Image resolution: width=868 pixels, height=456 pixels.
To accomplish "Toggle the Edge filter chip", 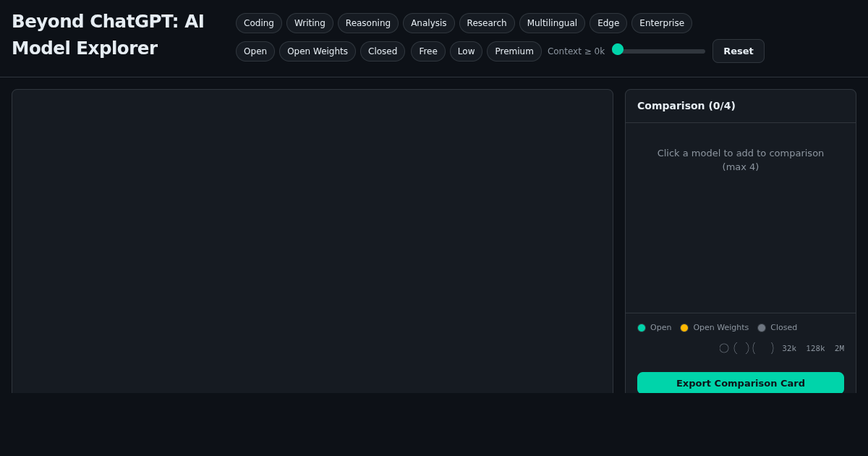I will (608, 23).
